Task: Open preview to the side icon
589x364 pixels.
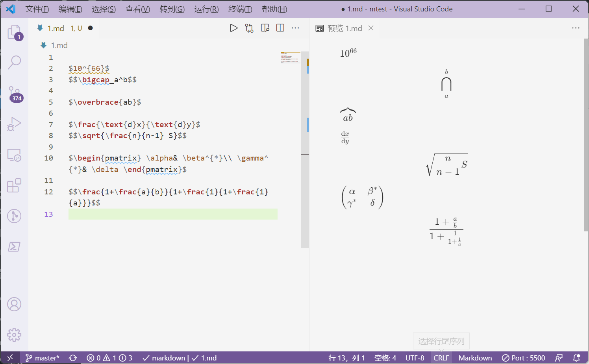Action: 265,28
